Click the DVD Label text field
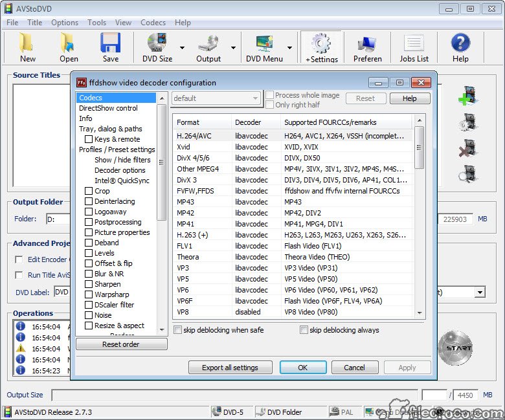 62,292
